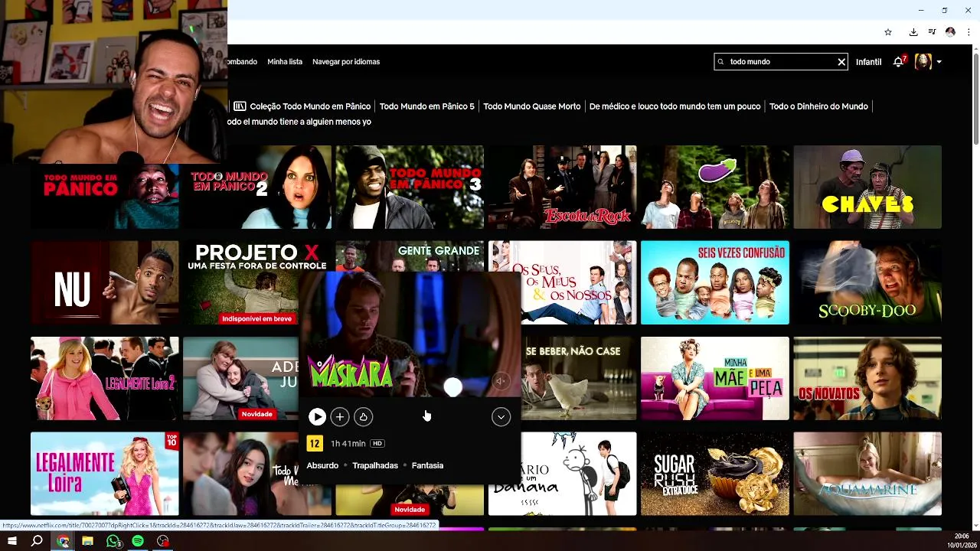Image resolution: width=980 pixels, height=551 pixels.
Task: Open OBS recorder from taskbar
Action: (x=163, y=541)
